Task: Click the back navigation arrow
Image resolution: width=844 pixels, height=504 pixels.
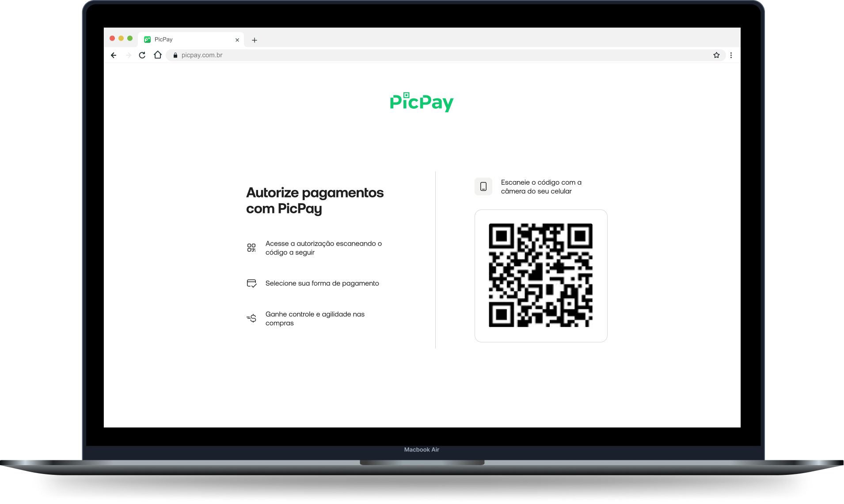Action: click(114, 55)
